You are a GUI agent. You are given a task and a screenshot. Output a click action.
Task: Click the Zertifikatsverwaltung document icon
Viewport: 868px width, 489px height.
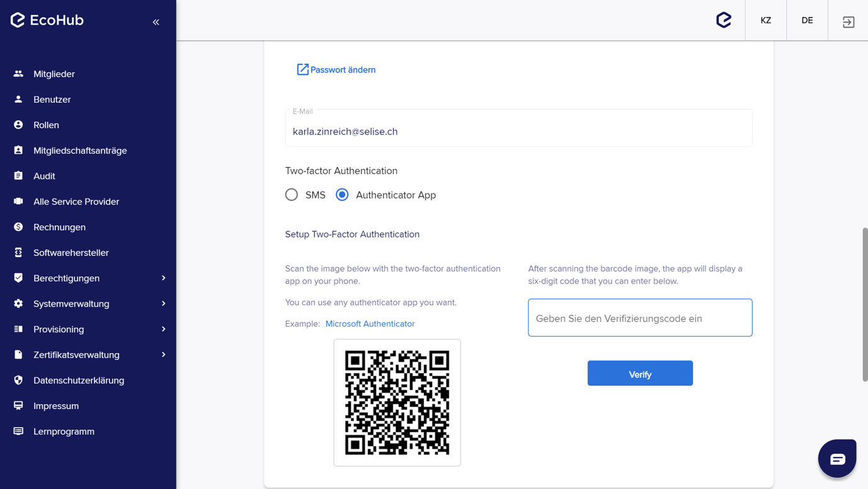pos(18,355)
